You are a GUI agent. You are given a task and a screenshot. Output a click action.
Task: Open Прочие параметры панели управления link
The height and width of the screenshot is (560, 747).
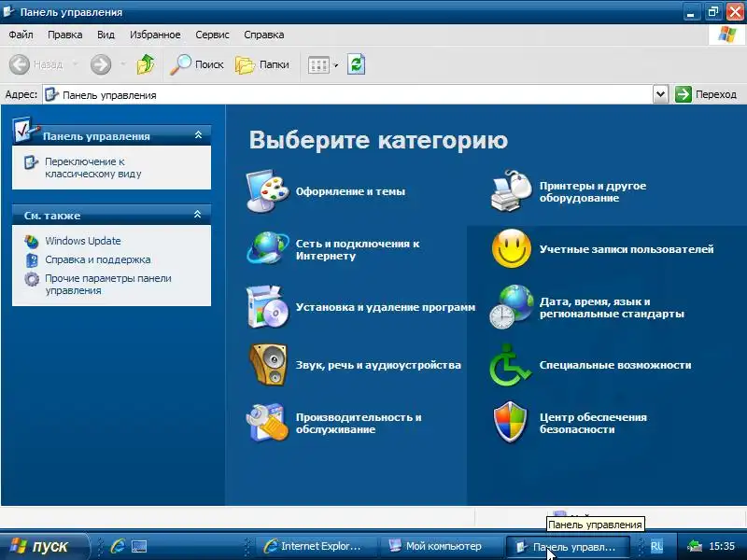pyautogui.click(x=108, y=285)
